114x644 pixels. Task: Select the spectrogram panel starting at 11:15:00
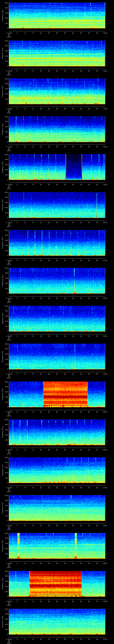(x=57, y=54)
